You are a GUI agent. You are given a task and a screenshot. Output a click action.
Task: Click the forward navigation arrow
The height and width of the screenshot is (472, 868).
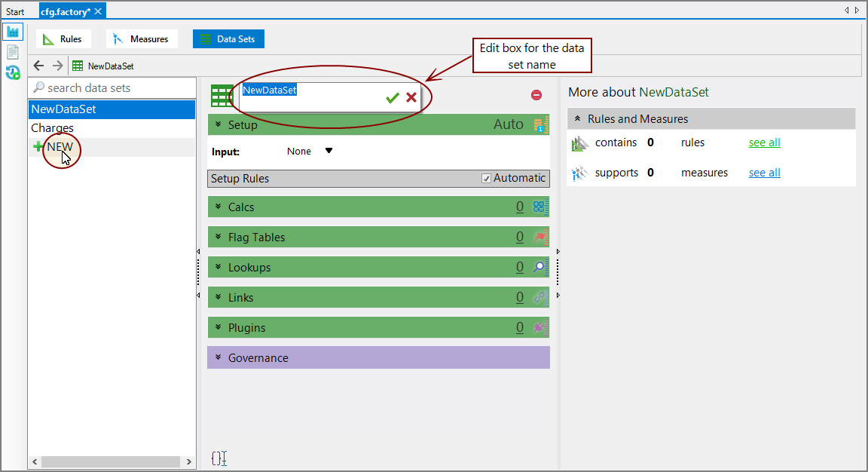tap(57, 66)
